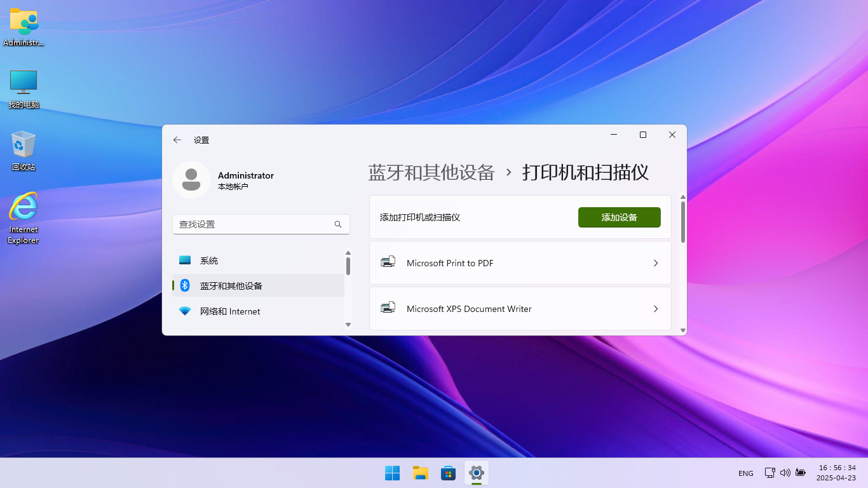The image size is (868, 488).
Task: Click the sidebar scrollbar thumb
Action: point(348,266)
